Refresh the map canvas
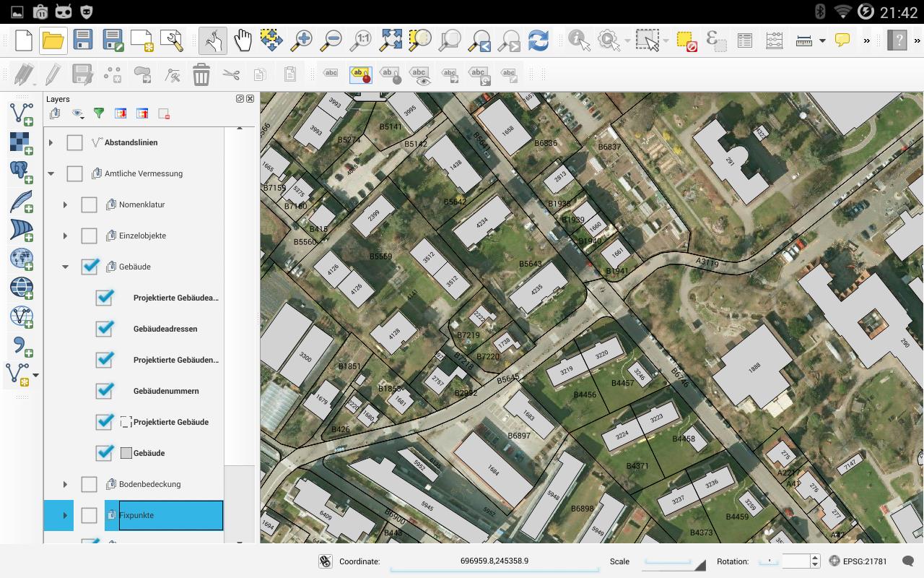Screen dimensions: 924x578 coord(539,40)
